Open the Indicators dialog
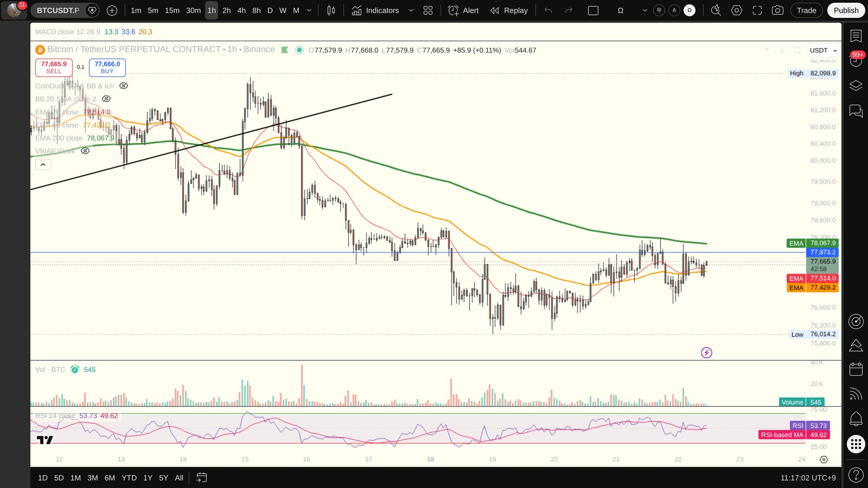This screenshot has width=868, height=488. pyautogui.click(x=375, y=10)
